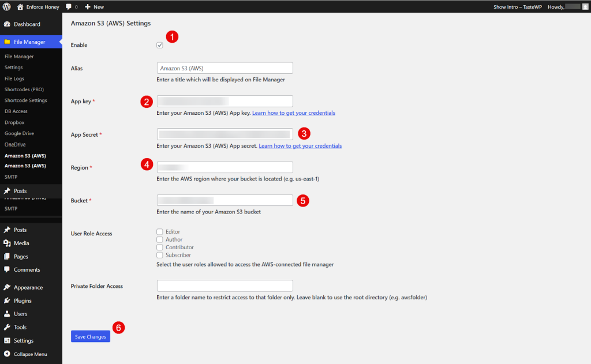Uncheck the Enable checkbox
The height and width of the screenshot is (364, 591).
click(159, 44)
